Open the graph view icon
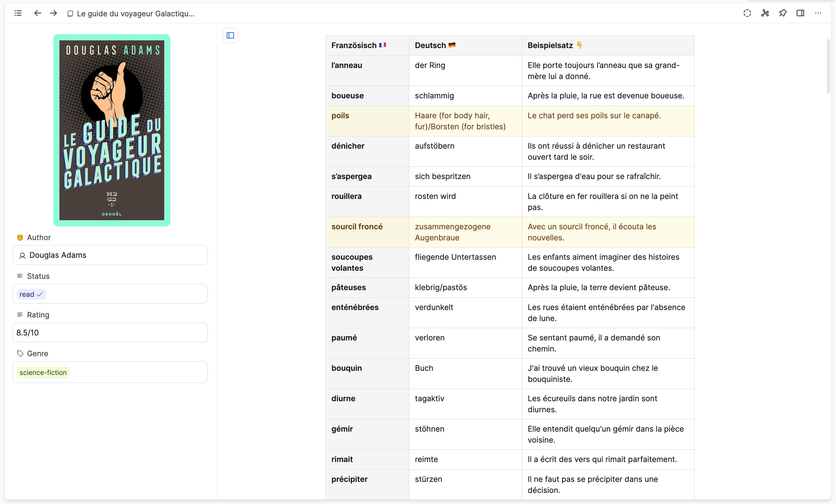 coord(765,13)
